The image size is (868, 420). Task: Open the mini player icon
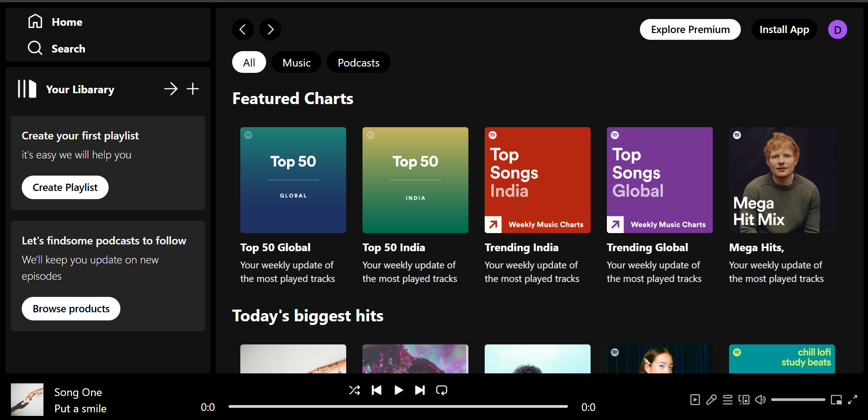tap(836, 400)
